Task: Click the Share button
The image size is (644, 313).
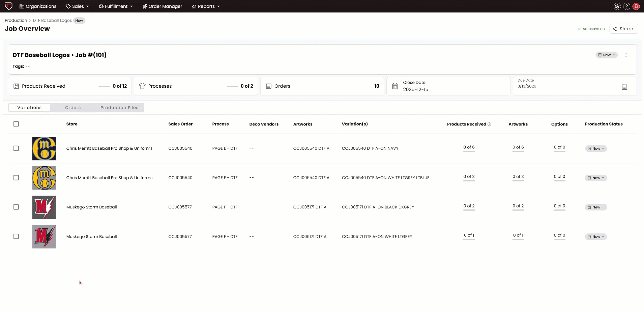Action: pyautogui.click(x=623, y=29)
